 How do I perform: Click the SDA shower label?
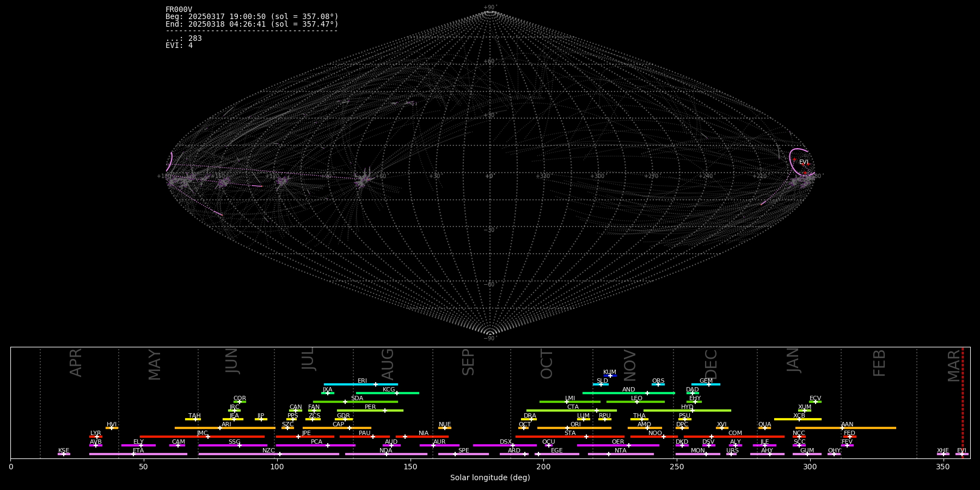[x=357, y=399]
